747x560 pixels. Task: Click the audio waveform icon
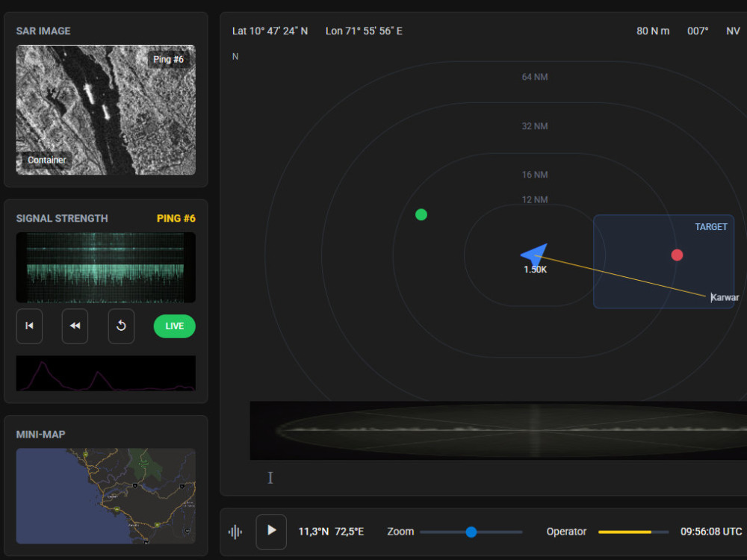coord(235,532)
